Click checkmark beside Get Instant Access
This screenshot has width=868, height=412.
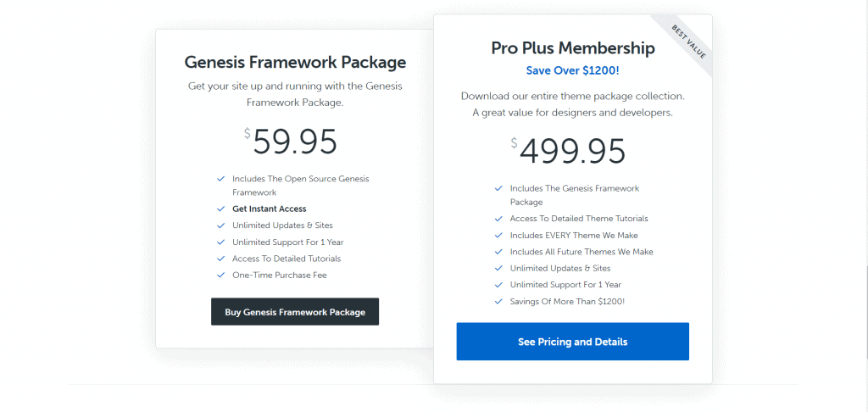pos(221,209)
